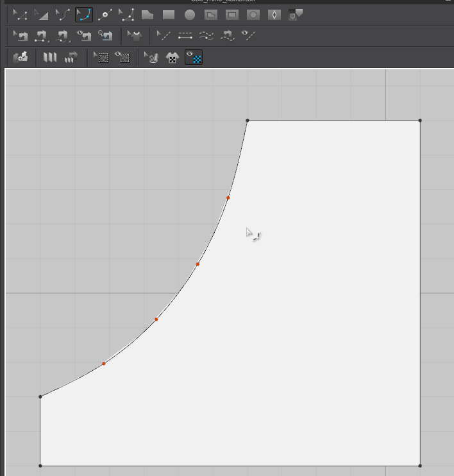The width and height of the screenshot is (454, 476).
Task: Click the t-shirt select tool icon
Action: (x=135, y=36)
